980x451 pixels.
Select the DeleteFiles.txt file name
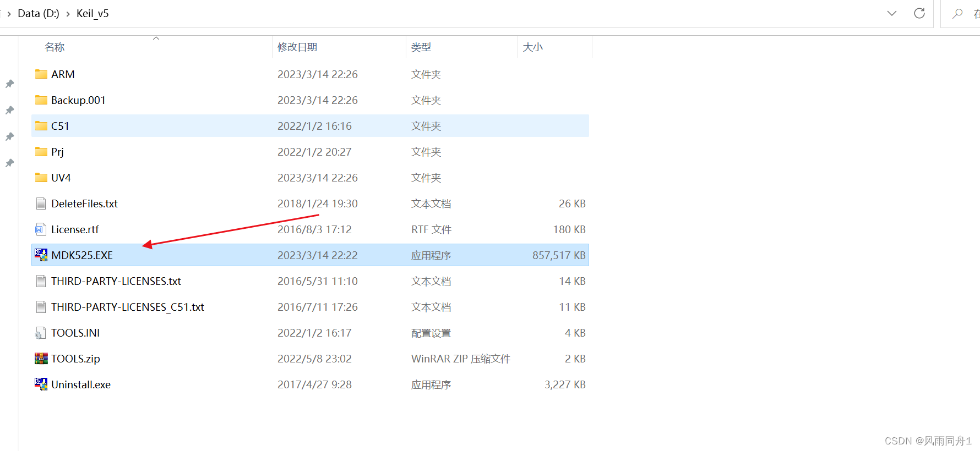point(84,204)
